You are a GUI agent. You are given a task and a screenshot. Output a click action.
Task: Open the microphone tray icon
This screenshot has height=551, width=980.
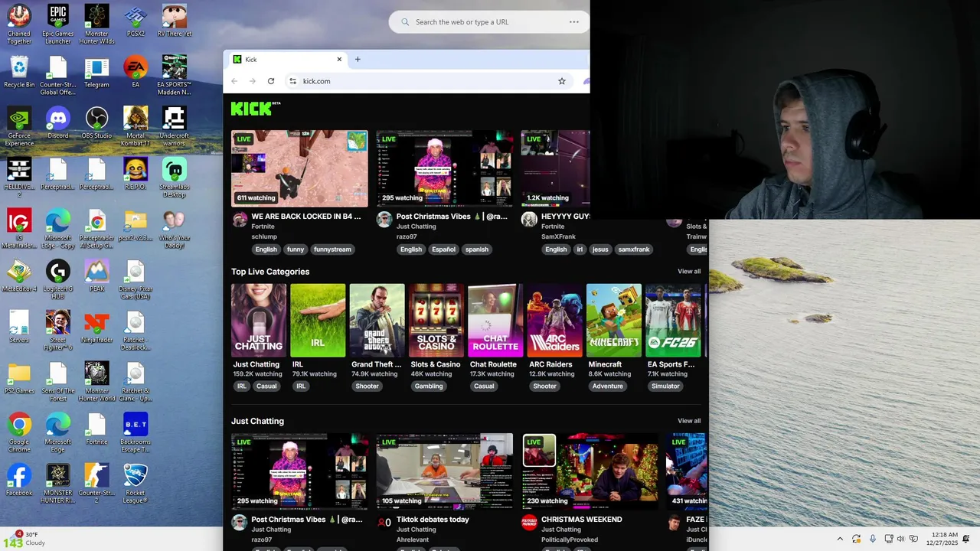[872, 539]
